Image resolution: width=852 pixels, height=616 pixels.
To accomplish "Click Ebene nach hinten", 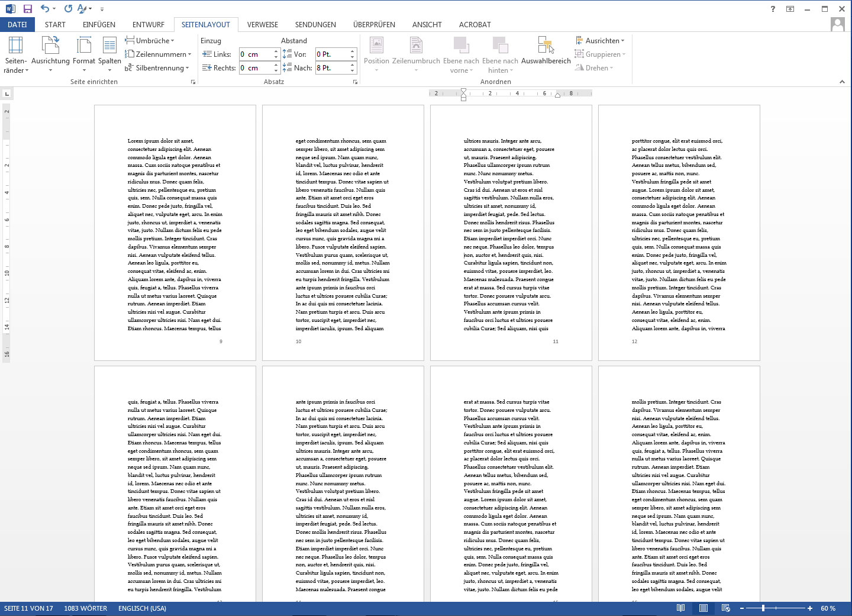I will pos(500,53).
